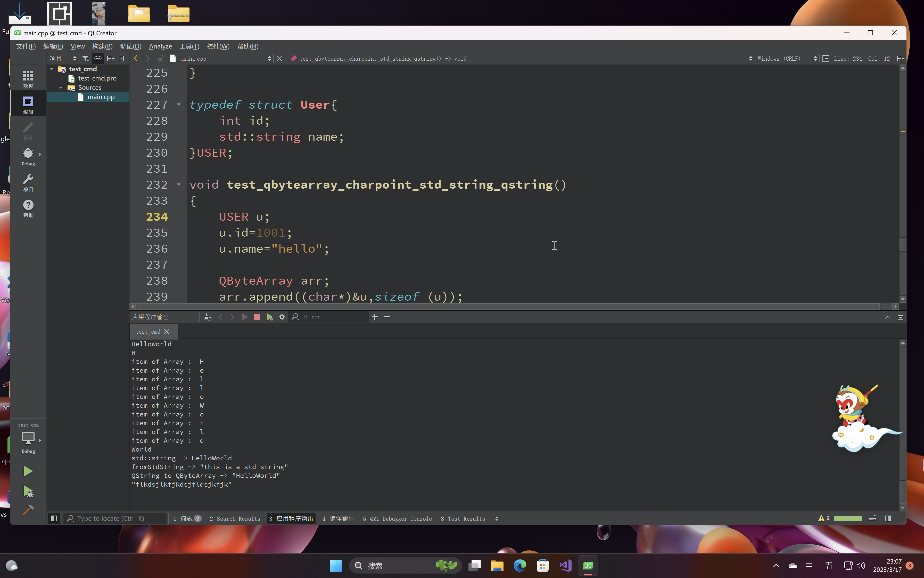This screenshot has height=578, width=924.
Task: Open the main.cpp open-documents dropdown
Action: tap(226, 59)
